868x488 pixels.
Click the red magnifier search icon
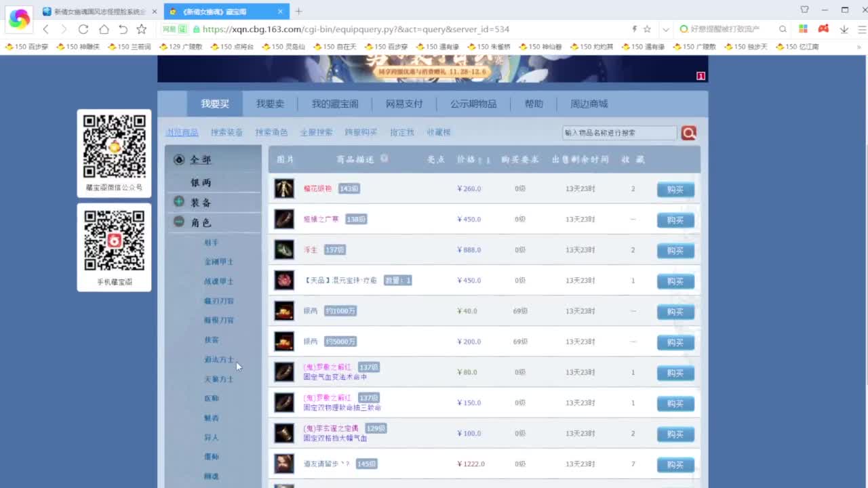688,133
